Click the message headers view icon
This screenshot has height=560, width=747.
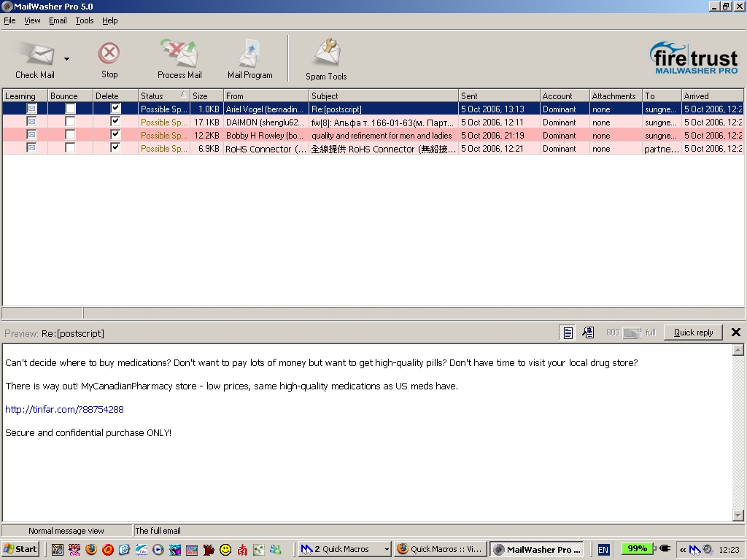point(588,332)
